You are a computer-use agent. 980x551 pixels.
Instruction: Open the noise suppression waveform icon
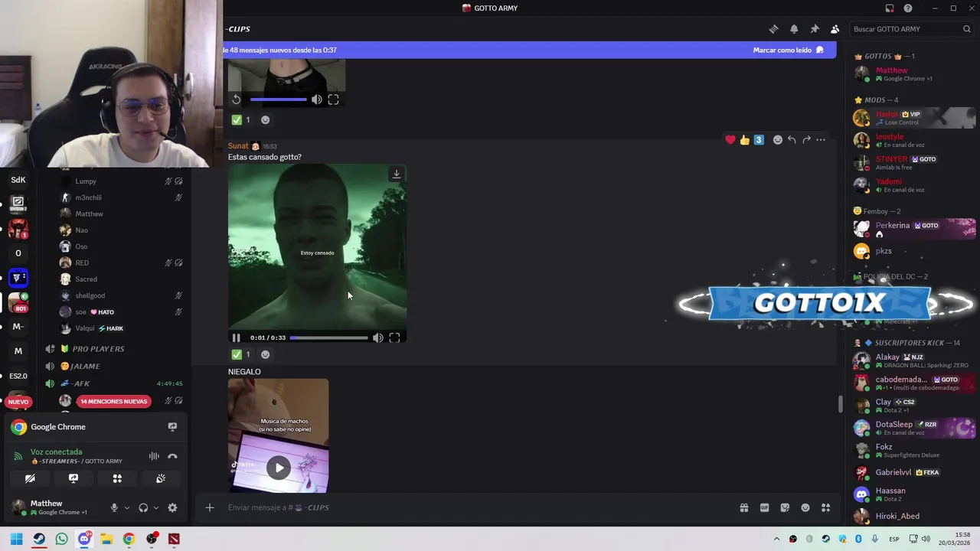[154, 456]
